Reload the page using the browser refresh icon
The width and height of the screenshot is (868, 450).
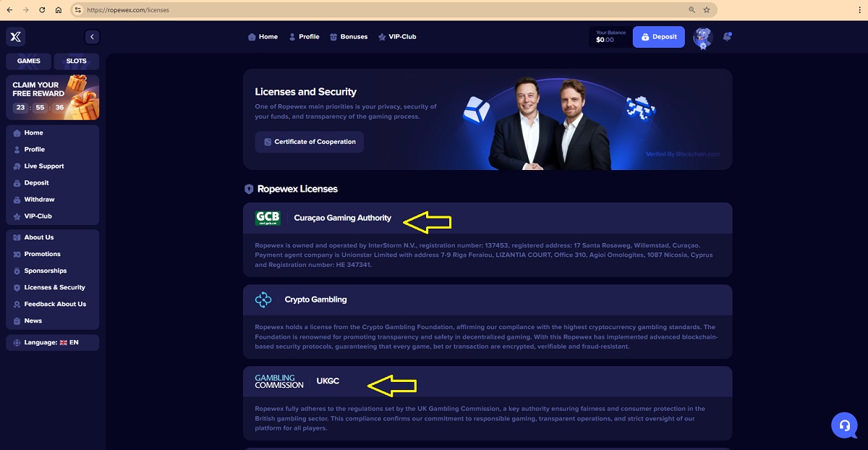(42, 10)
